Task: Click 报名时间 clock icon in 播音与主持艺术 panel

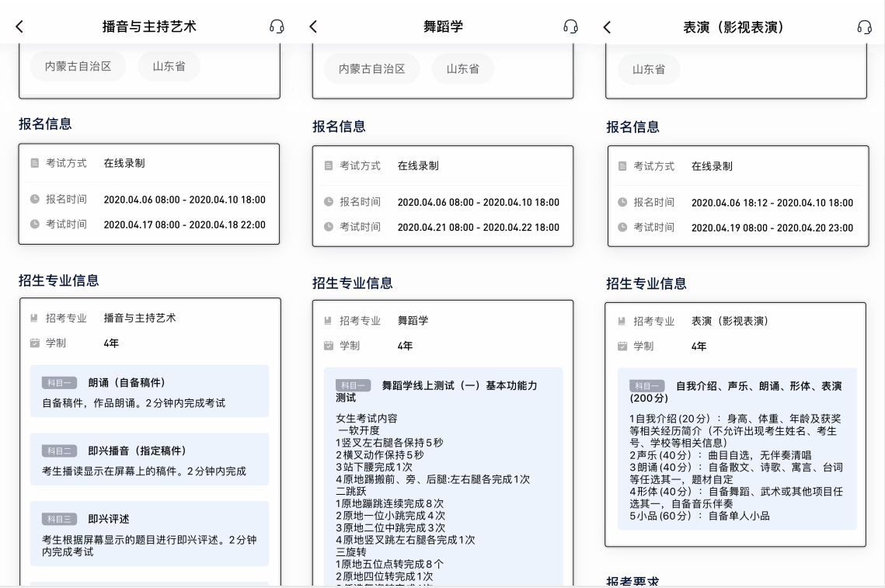Action: click(35, 199)
